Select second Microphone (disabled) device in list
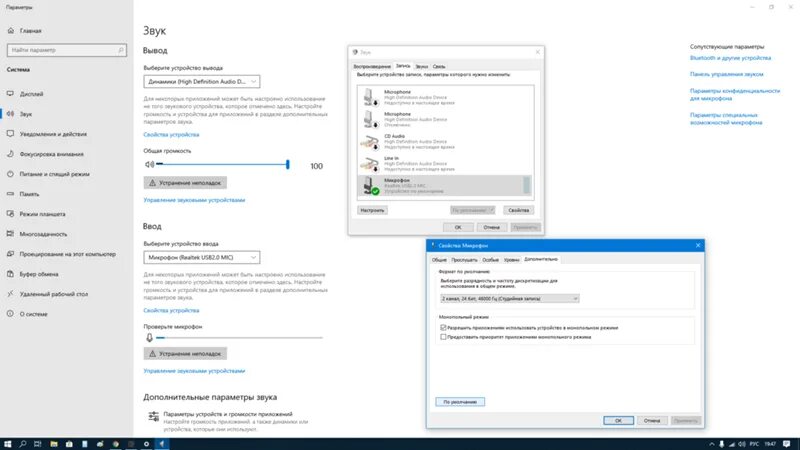Viewport: 800px width, 450px height. click(445, 119)
